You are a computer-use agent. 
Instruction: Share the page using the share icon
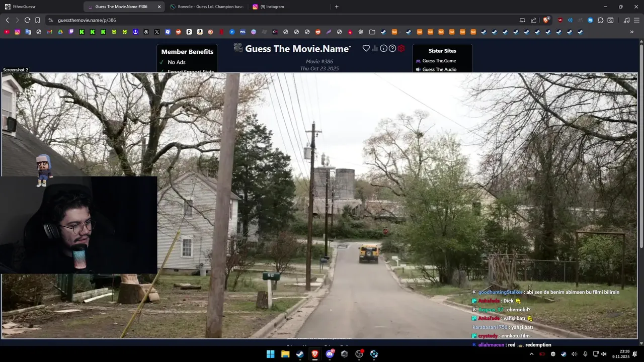pos(534,20)
